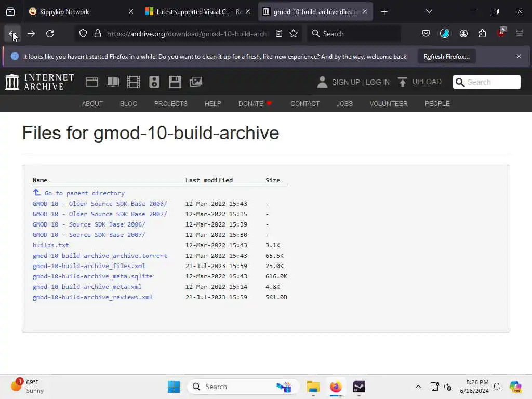Screen dimensions: 532x399
Task: Open the tracking protection shield icon
Action: tap(83, 34)
